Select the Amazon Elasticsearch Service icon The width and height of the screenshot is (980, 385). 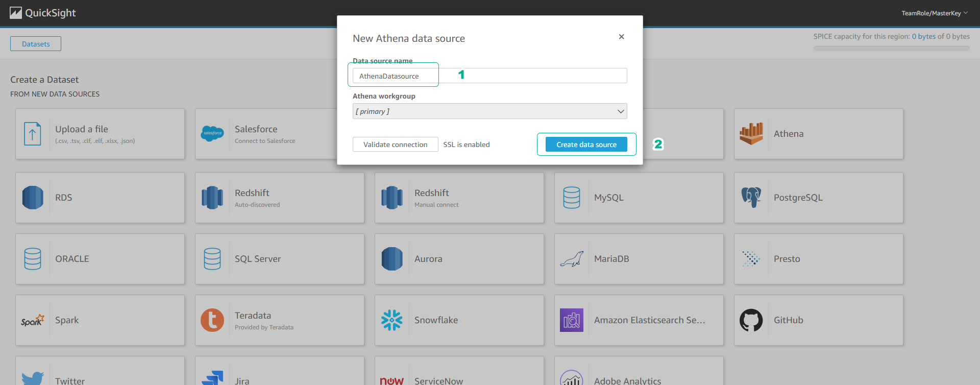point(572,320)
